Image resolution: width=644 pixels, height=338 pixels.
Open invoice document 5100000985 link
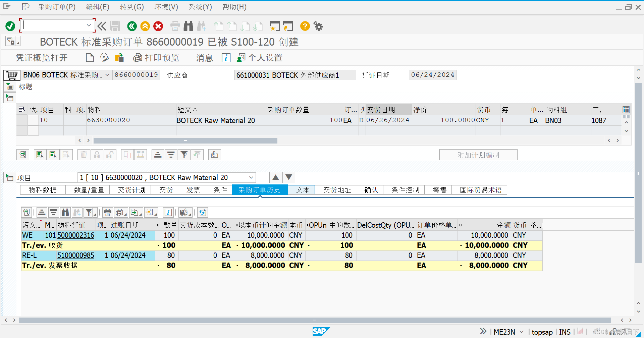coord(76,256)
